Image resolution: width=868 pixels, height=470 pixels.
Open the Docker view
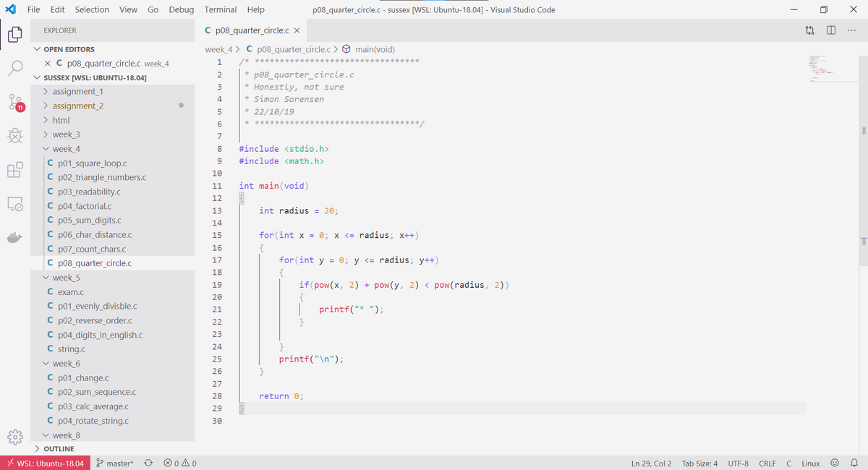(16, 238)
